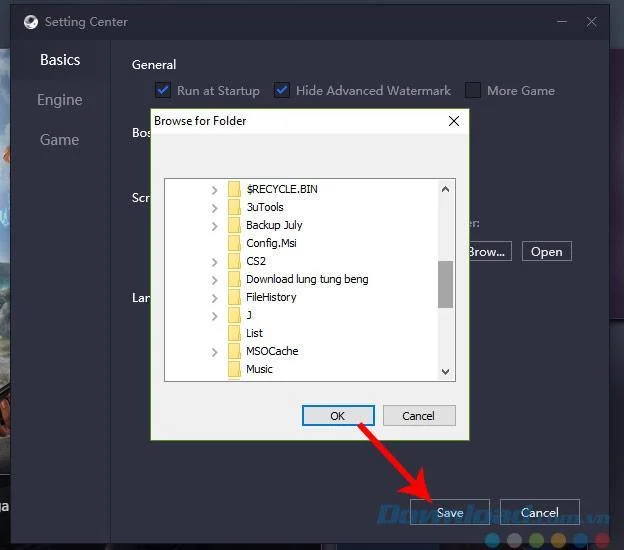Click the $RECYCLE.BIN folder icon
The image size is (624, 550).
pos(234,189)
